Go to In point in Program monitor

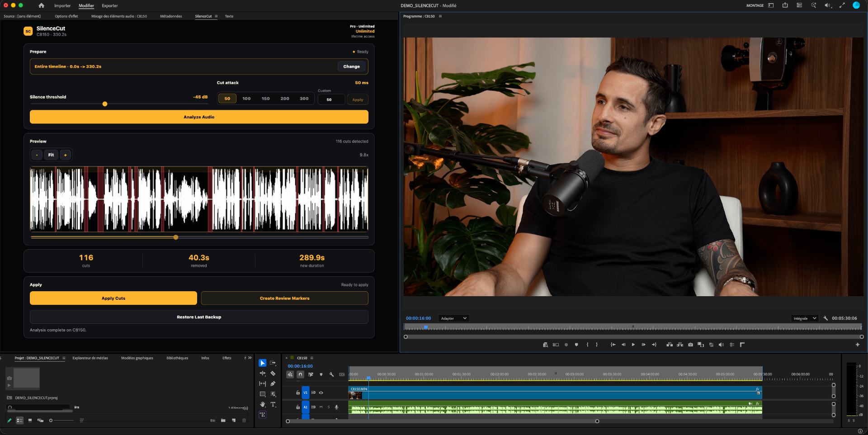613,345
